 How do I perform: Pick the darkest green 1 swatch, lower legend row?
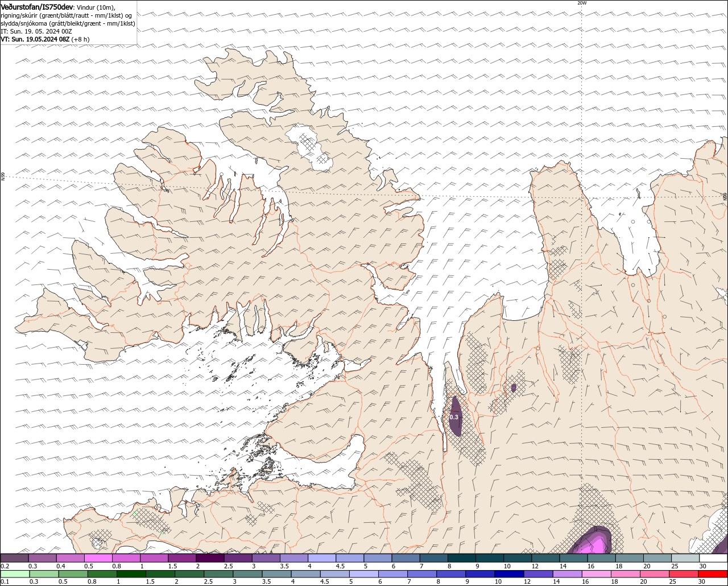tap(131, 574)
